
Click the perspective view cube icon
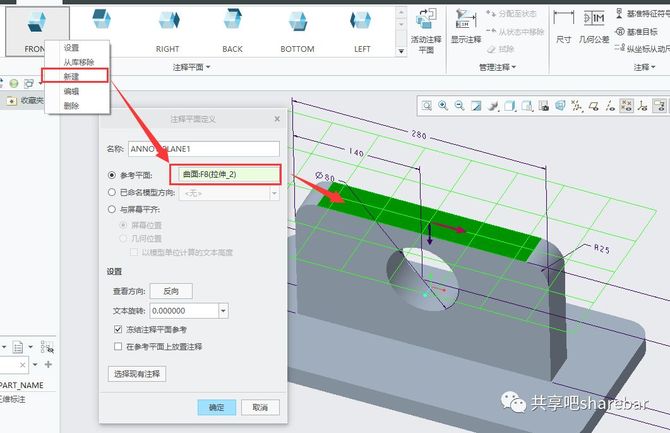(560, 106)
